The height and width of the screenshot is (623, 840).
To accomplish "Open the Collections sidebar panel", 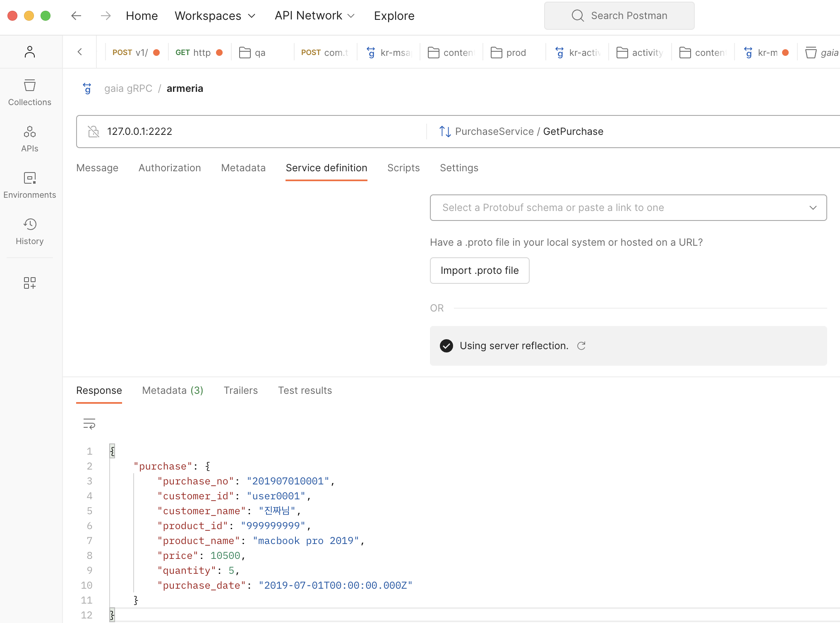I will pyautogui.click(x=29, y=93).
